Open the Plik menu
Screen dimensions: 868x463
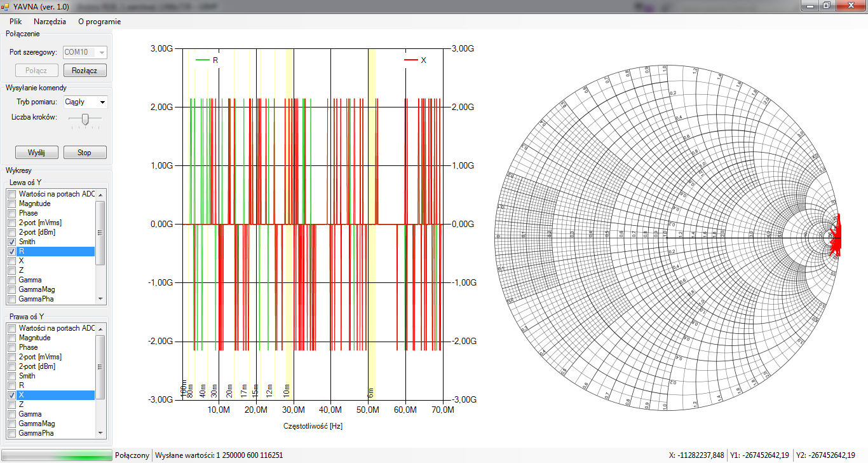click(x=16, y=22)
